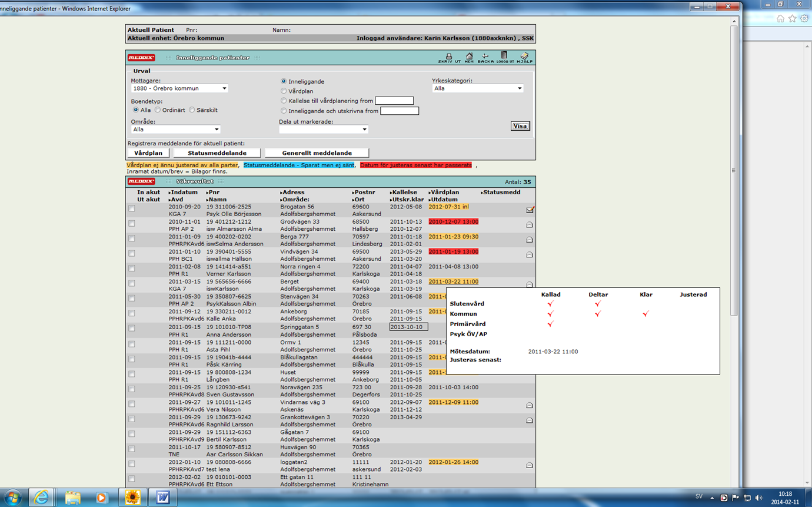Screen dimensions: 812x507
Task: Open the sunflower application in taskbar
Action: [x=133, y=498]
